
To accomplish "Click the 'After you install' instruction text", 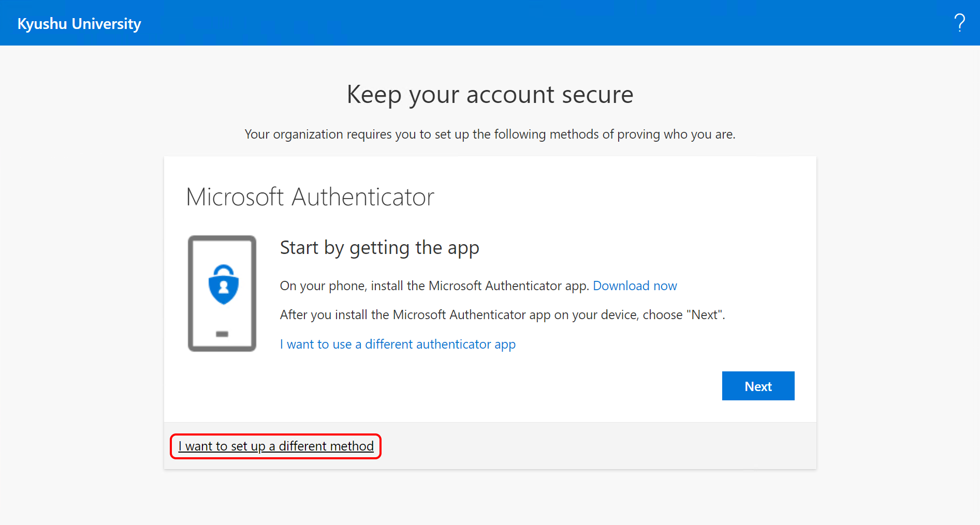I will tap(502, 315).
